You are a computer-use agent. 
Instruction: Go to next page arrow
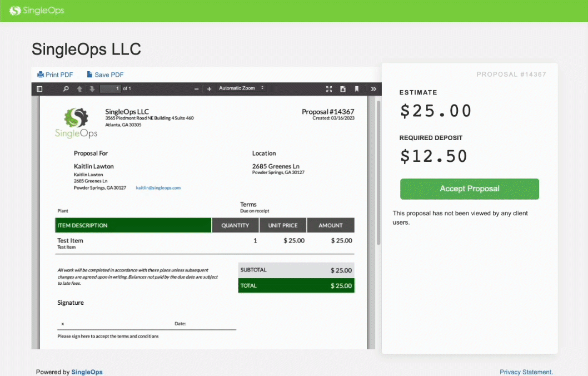[x=92, y=89]
